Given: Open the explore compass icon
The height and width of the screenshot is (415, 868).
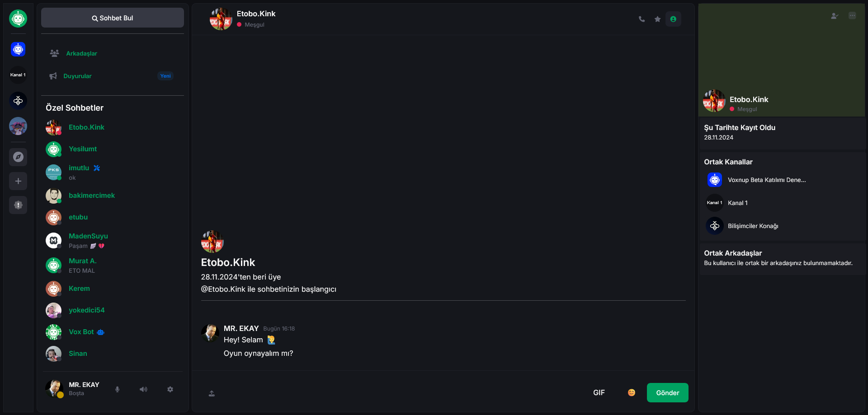Looking at the screenshot, I should tap(18, 157).
